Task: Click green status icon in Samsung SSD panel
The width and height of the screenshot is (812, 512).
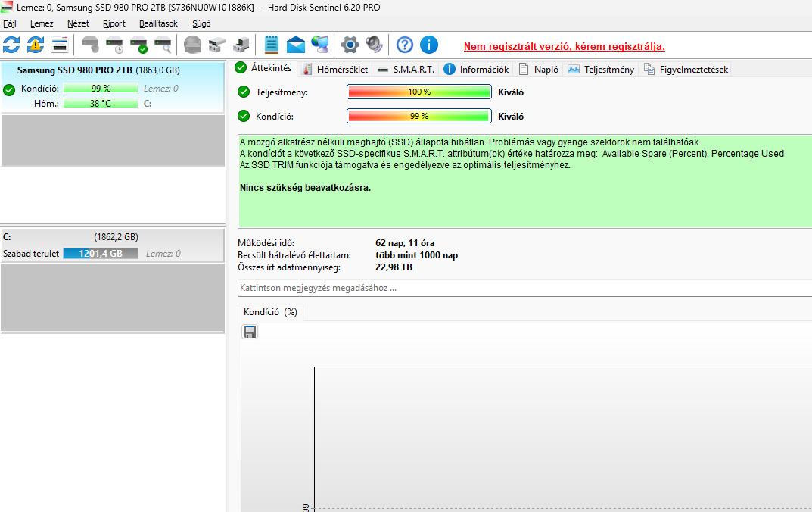Action: point(9,89)
